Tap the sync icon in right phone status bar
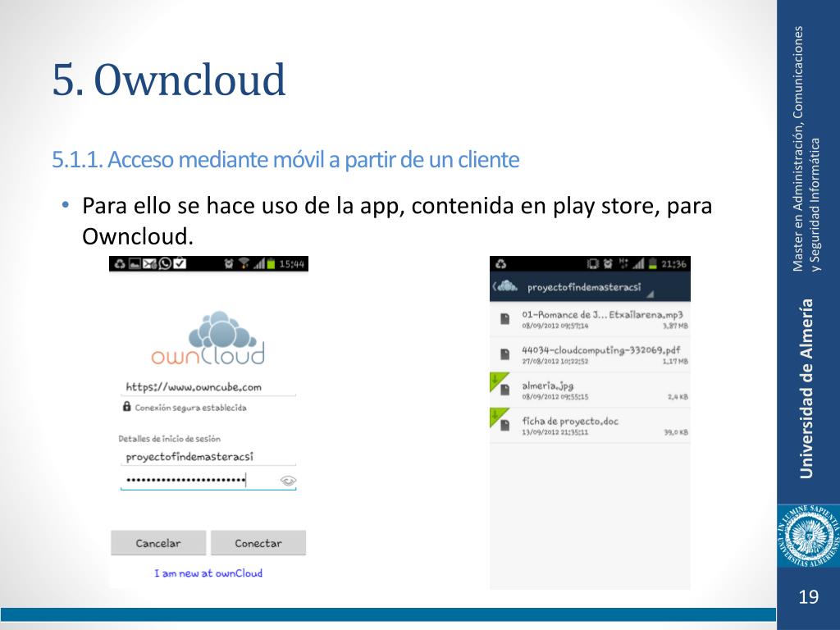Image resolution: width=840 pixels, height=630 pixels. (501, 263)
